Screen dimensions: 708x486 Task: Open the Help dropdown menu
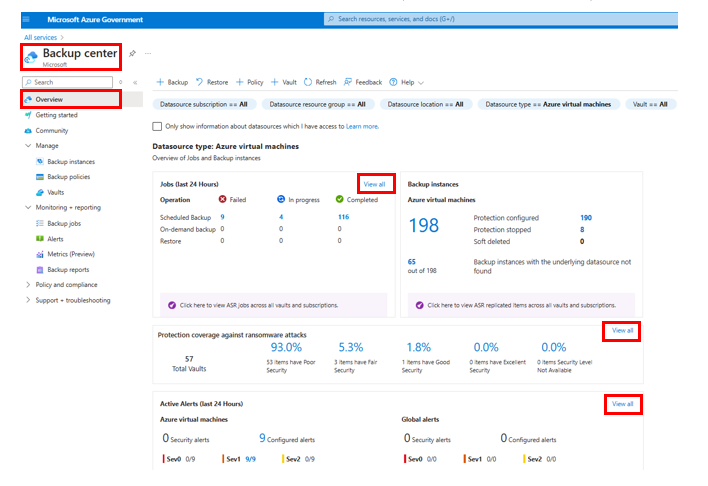406,82
